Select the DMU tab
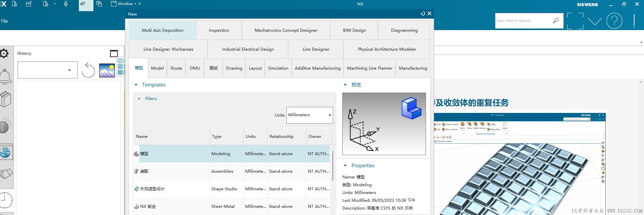 195,68
